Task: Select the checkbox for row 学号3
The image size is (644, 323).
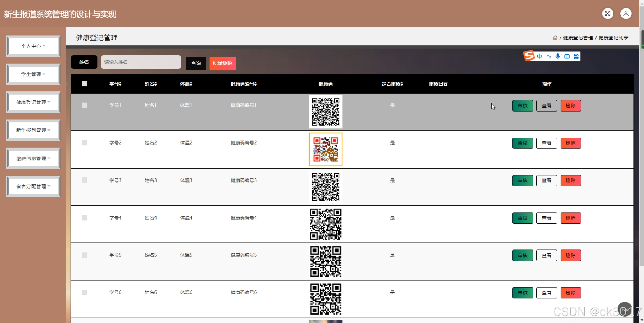Action: click(x=84, y=180)
